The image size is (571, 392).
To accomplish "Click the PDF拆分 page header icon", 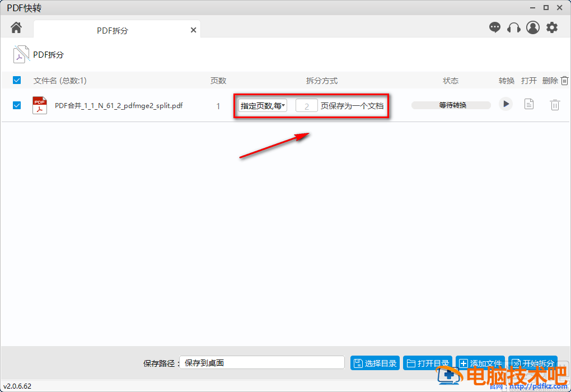I will [21, 54].
